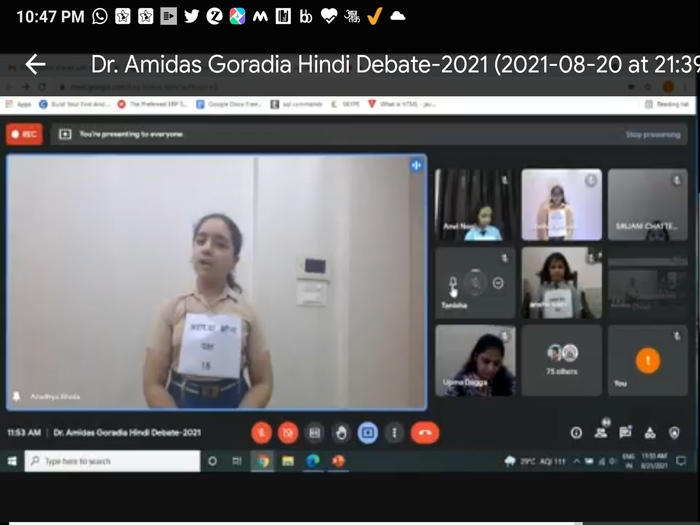Screen dimensions: 700x525
Task: Pin Tanisha using the center tile icon
Action: point(475,283)
